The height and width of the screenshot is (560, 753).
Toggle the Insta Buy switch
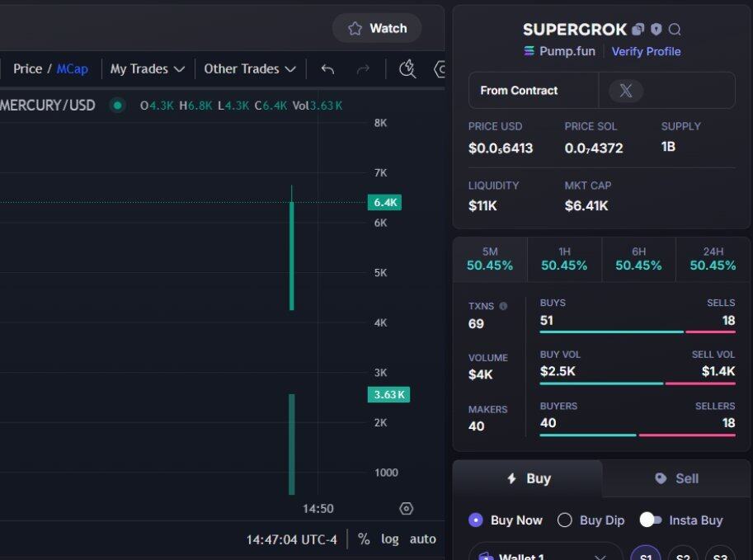651,520
